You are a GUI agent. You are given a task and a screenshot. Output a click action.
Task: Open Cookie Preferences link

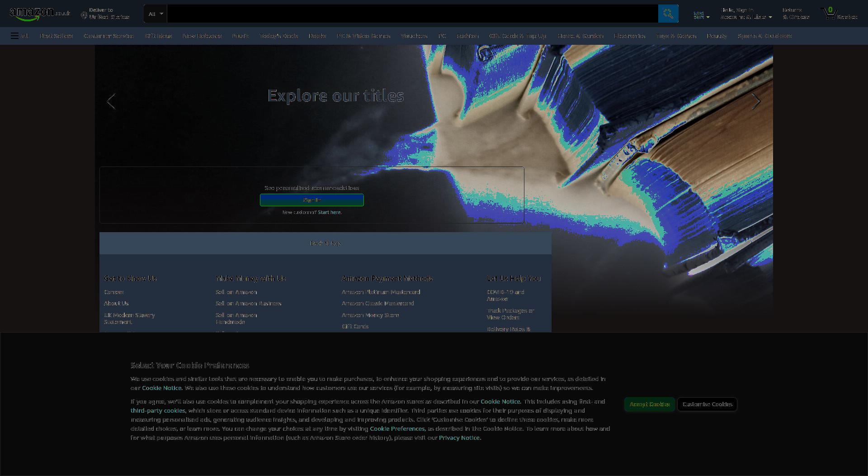(397, 428)
